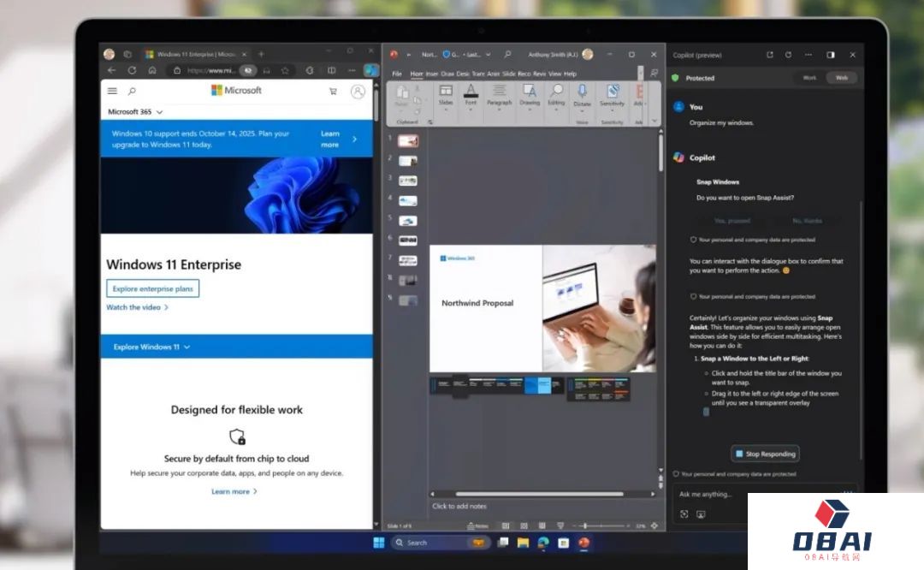924x570 pixels.
Task: Expand the Slides ribbon group
Action: point(446,98)
